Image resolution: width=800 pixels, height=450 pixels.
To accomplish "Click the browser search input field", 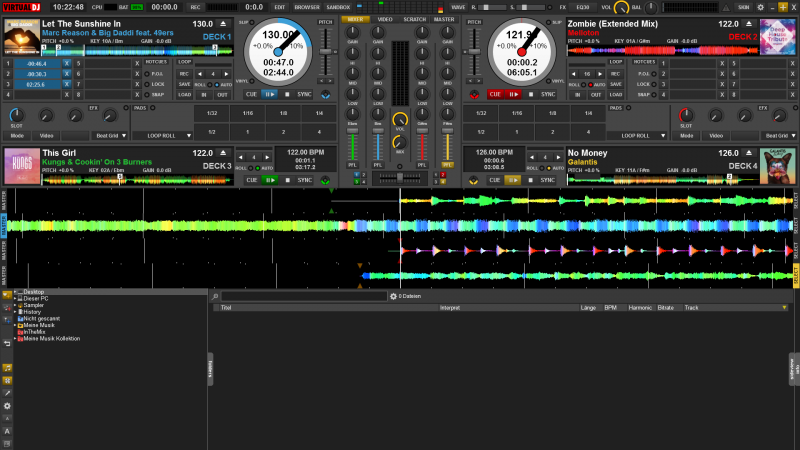I will [304, 296].
